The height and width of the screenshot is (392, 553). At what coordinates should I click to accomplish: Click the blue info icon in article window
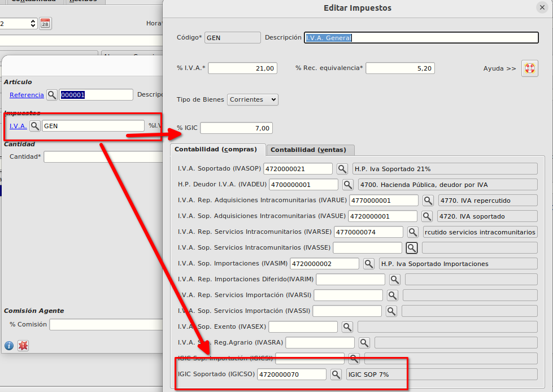point(9,346)
